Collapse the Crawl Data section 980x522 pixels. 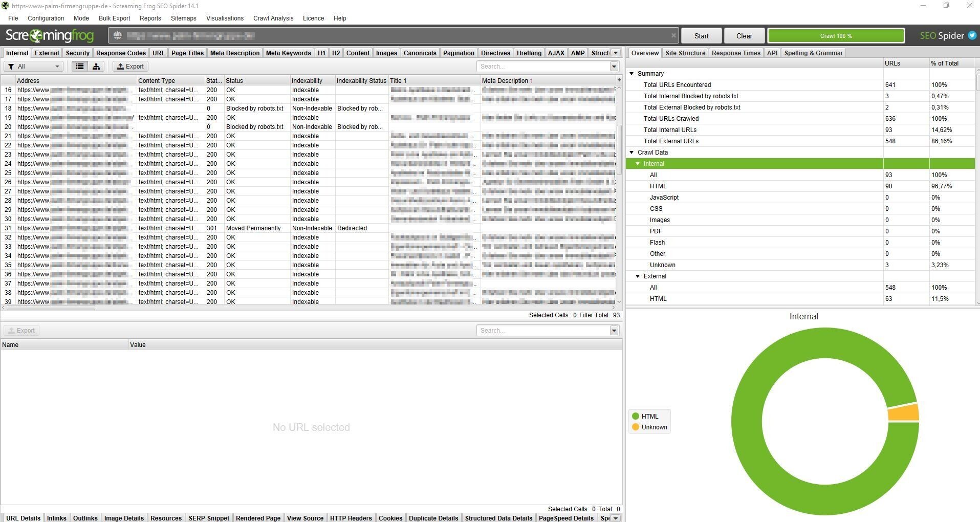[631, 153]
